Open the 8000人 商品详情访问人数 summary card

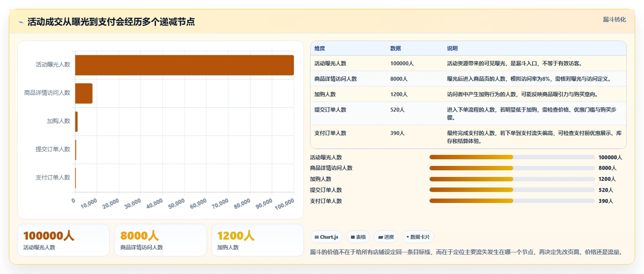[x=160, y=240]
